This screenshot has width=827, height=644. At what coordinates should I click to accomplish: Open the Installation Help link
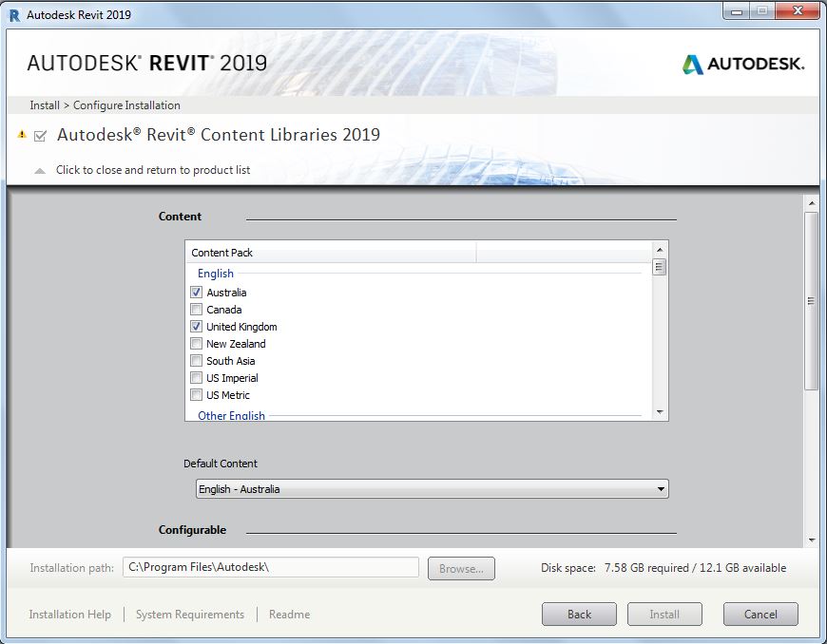coord(69,615)
